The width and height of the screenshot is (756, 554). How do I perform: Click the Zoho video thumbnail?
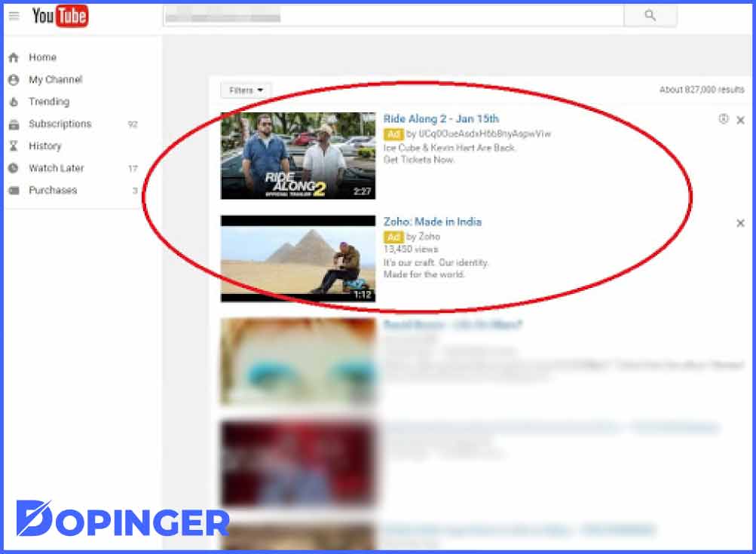coord(297,259)
